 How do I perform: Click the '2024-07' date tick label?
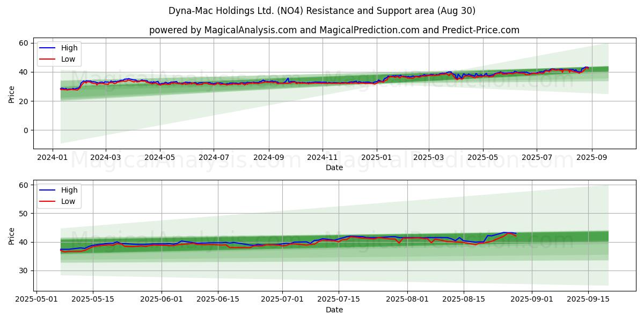pos(214,157)
